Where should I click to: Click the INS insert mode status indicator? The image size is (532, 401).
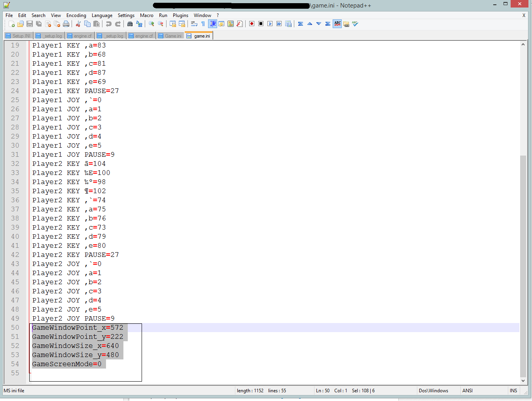[513, 391]
